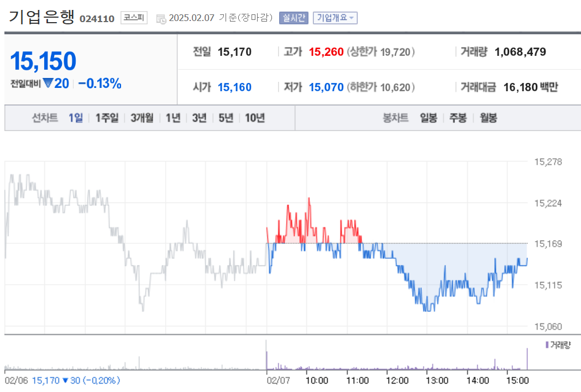Select the 1년 line chart tab
This screenshot has height=392, width=581.
click(x=172, y=118)
